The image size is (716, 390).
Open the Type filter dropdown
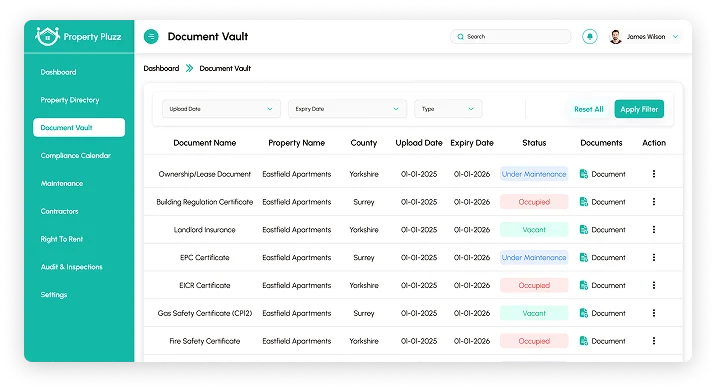point(448,109)
